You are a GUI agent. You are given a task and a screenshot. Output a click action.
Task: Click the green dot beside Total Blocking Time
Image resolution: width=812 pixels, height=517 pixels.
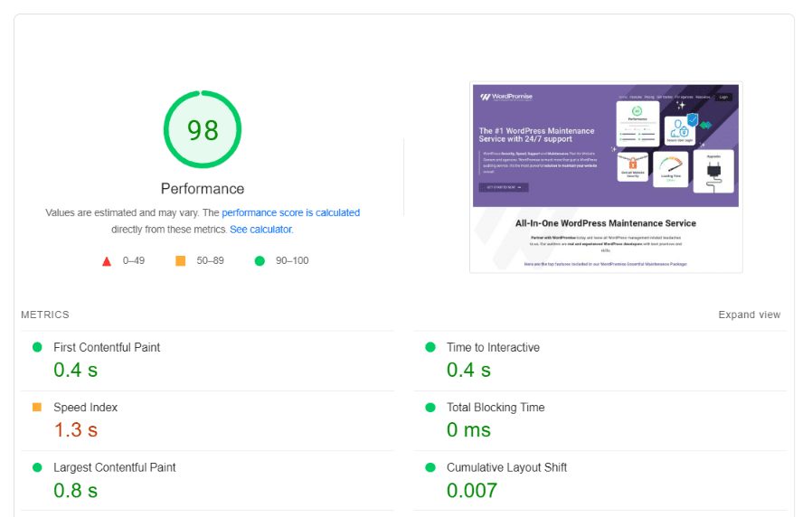(x=430, y=408)
